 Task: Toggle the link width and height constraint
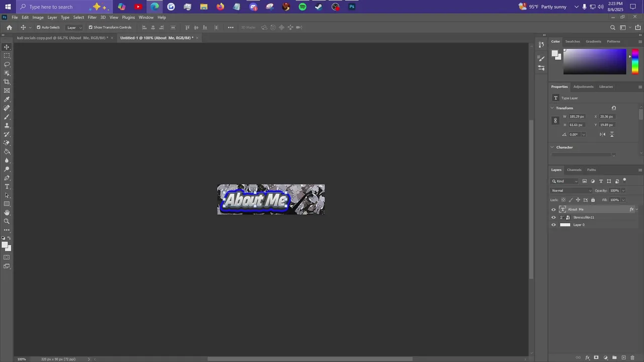click(x=555, y=121)
